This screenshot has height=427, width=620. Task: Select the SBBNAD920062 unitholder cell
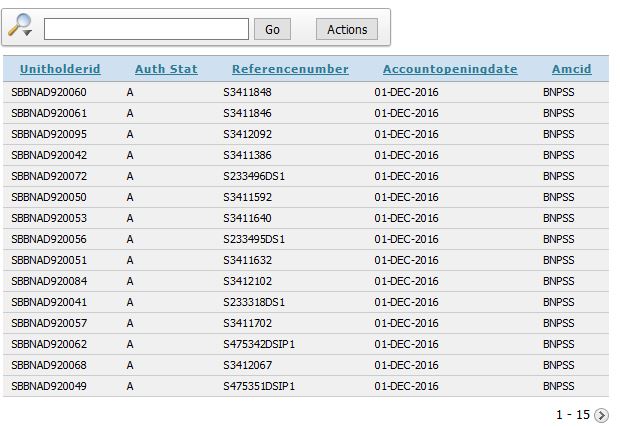coord(49,344)
